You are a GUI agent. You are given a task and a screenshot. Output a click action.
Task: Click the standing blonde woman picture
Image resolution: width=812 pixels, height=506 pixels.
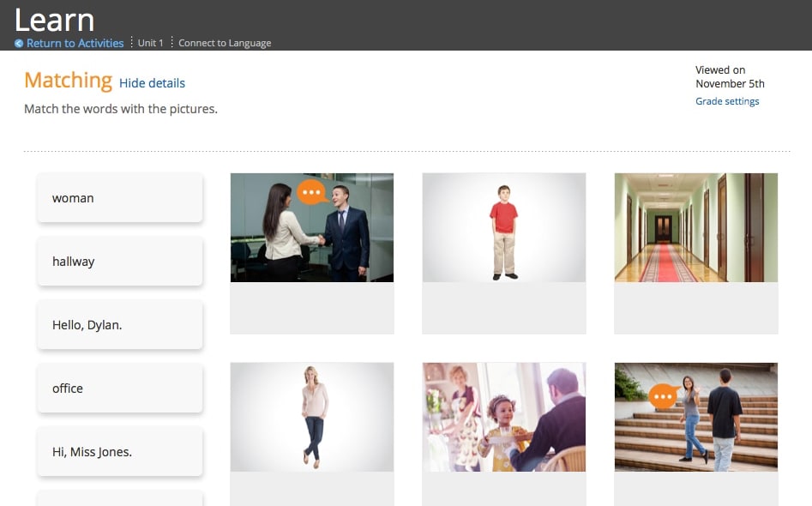pos(312,417)
